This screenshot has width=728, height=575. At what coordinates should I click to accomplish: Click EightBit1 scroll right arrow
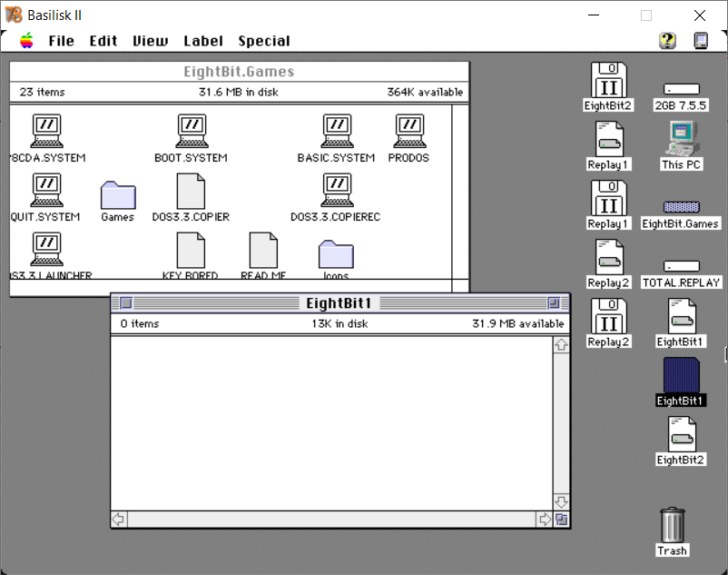coord(544,519)
